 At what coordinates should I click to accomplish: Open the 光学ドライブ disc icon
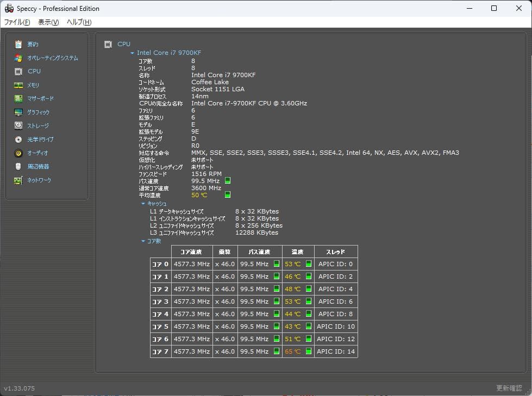tap(18, 140)
